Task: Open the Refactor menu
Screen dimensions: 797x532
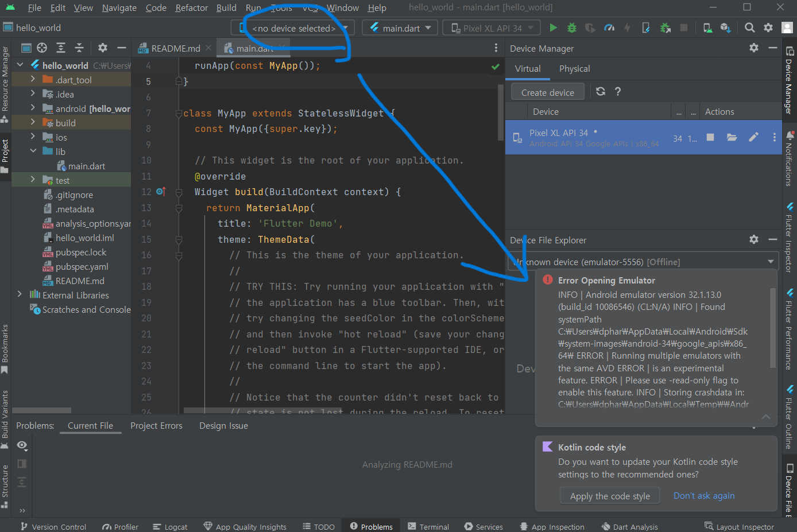Action: (x=192, y=7)
